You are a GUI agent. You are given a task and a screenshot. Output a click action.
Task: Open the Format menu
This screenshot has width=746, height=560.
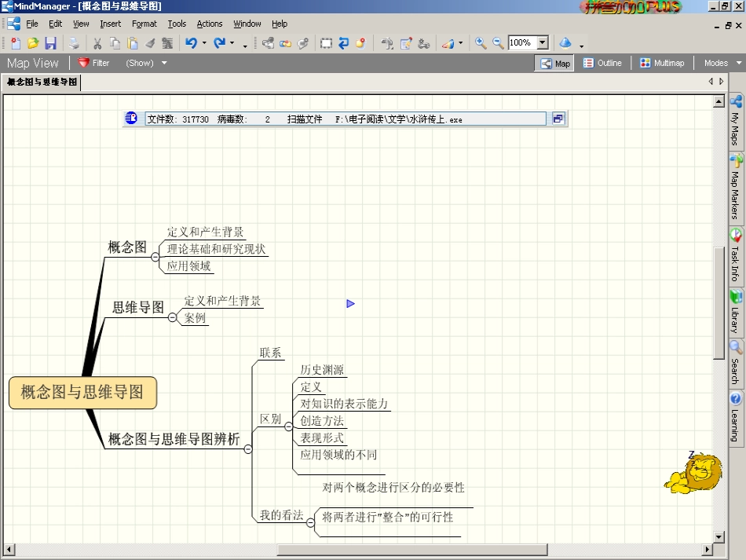pos(144,24)
